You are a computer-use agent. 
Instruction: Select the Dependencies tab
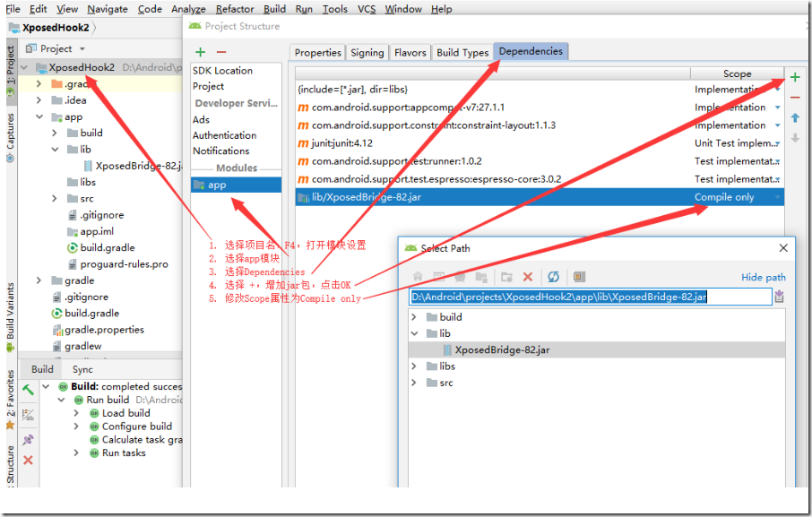(531, 51)
